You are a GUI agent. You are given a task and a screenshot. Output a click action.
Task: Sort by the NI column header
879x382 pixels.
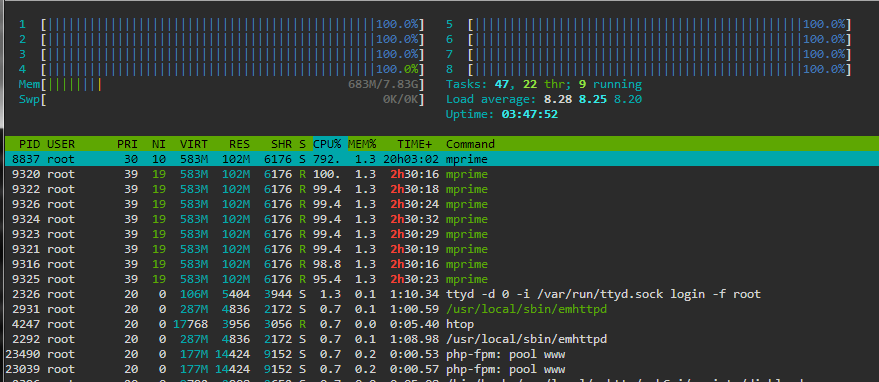coord(159,144)
